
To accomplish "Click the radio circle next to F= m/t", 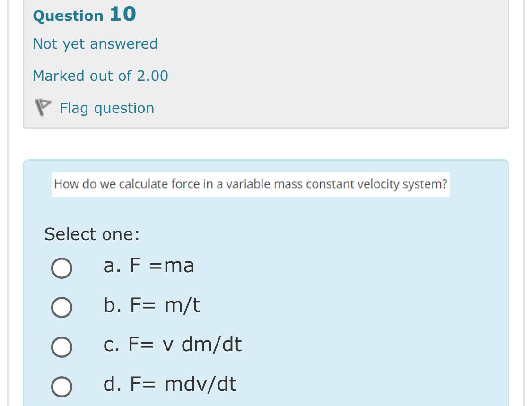I will point(61,307).
